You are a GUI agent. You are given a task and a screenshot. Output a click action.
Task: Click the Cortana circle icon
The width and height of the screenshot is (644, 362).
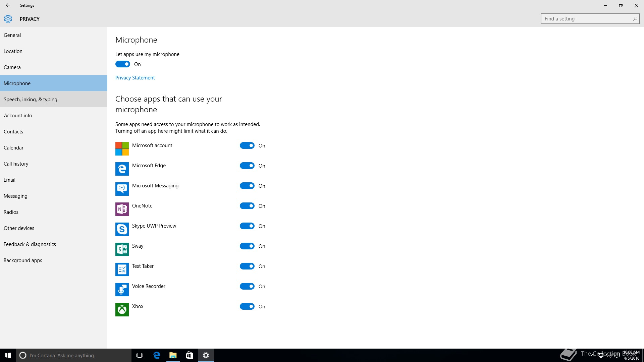coord(23,355)
